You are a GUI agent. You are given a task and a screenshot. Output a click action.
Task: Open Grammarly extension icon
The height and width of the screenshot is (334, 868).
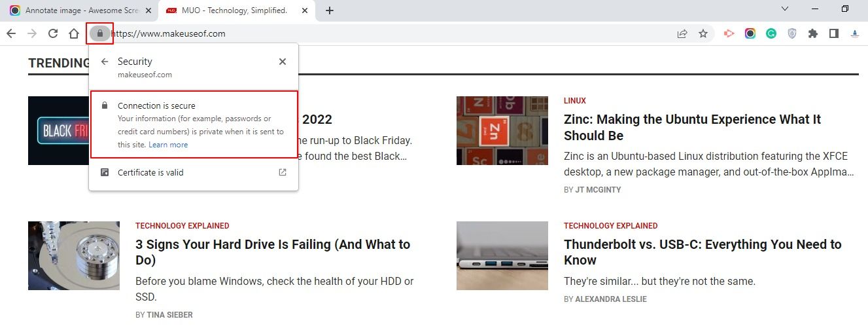pyautogui.click(x=771, y=33)
